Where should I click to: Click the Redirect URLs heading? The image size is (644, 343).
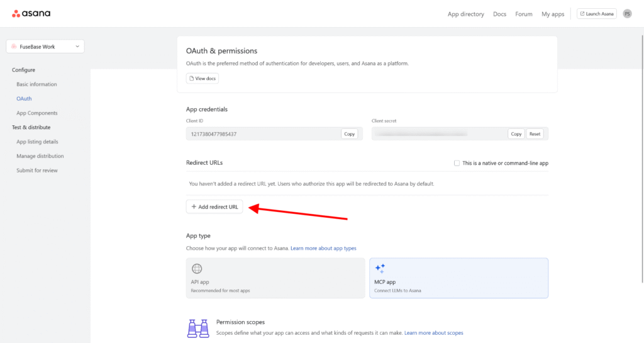pyautogui.click(x=204, y=162)
